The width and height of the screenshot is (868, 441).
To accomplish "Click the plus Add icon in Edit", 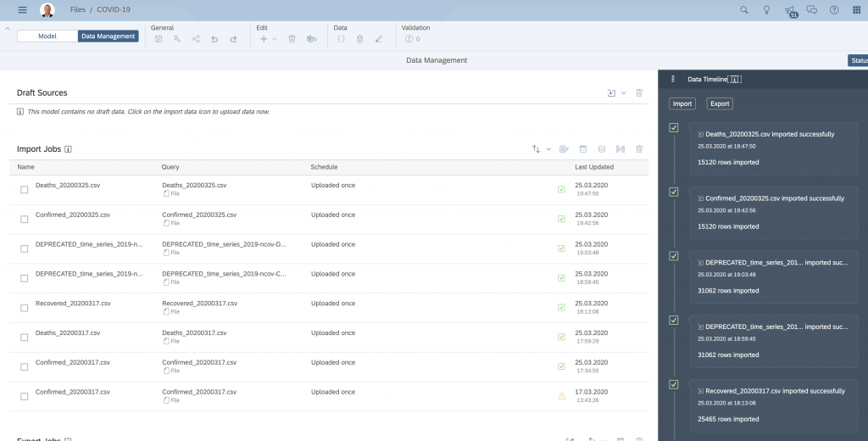I will tap(264, 39).
